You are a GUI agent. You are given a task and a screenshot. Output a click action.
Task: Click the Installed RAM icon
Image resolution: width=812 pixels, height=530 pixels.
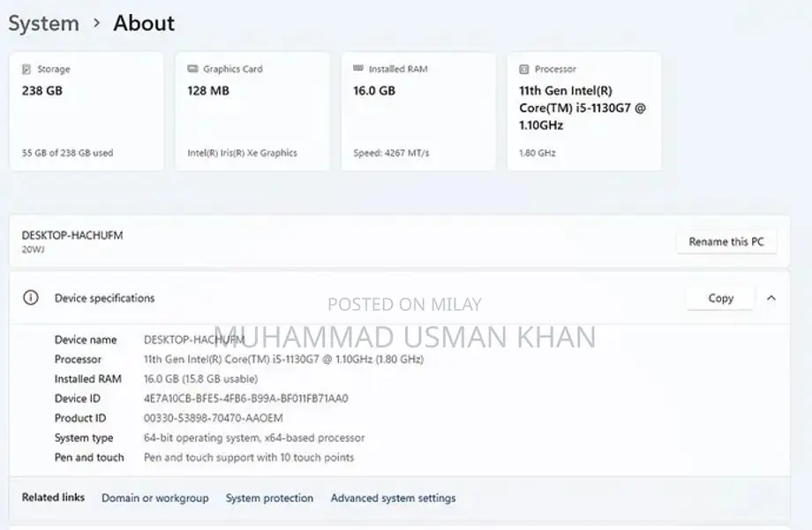[x=358, y=69]
